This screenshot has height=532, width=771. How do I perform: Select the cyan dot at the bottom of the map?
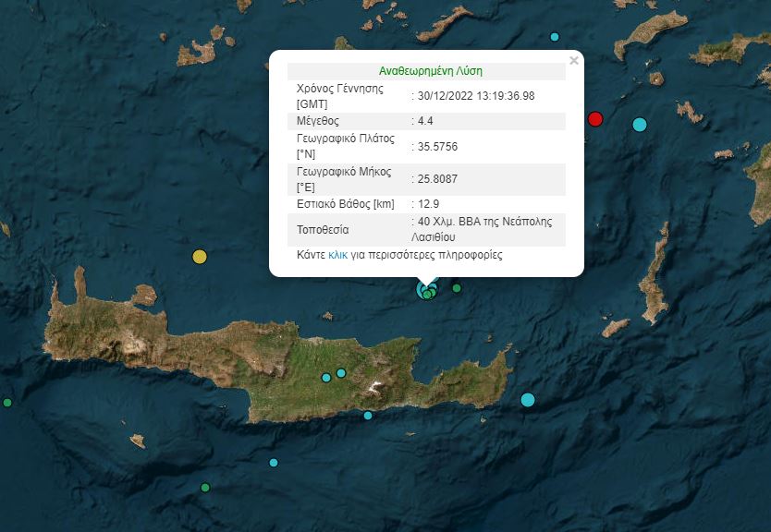(x=274, y=462)
